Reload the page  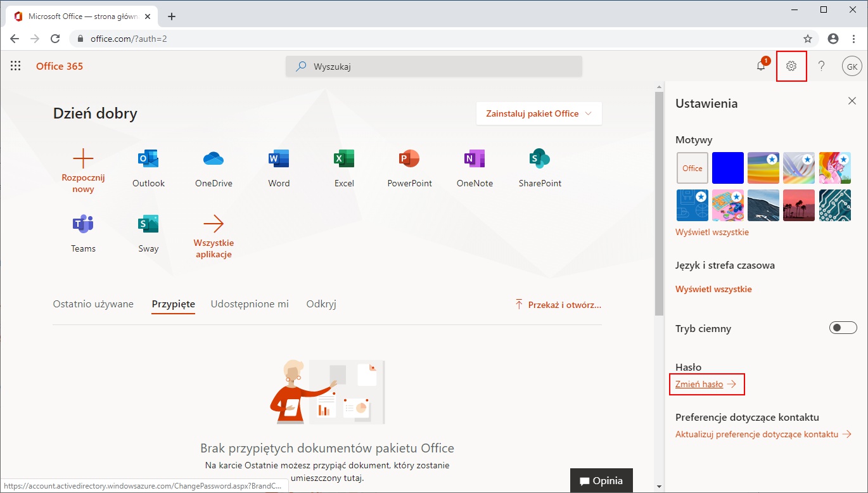[55, 39]
